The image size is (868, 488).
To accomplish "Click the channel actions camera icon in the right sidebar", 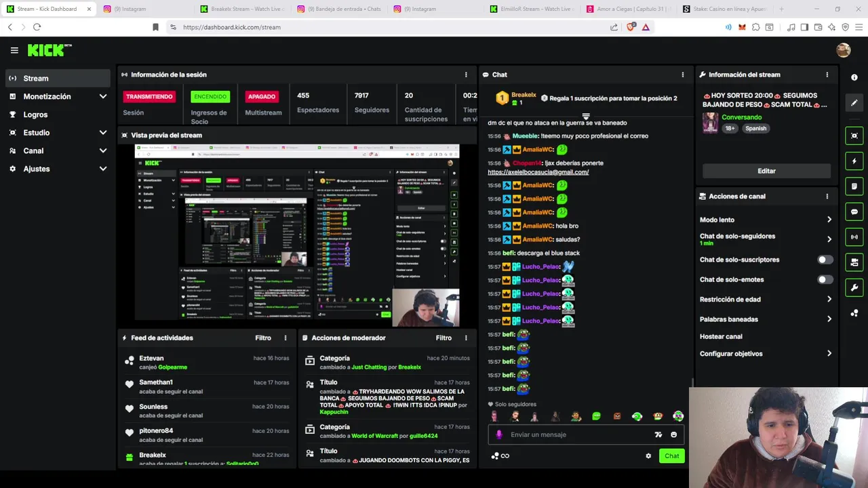I will coord(854,262).
